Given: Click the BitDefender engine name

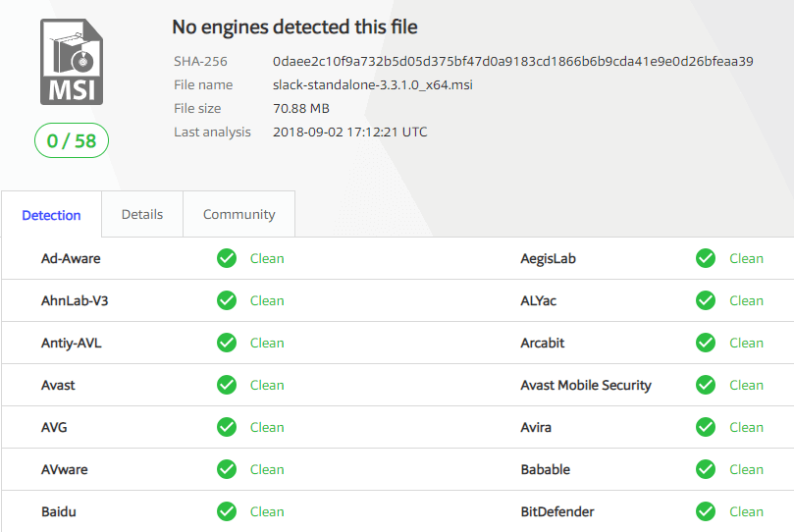Looking at the screenshot, I should (557, 511).
